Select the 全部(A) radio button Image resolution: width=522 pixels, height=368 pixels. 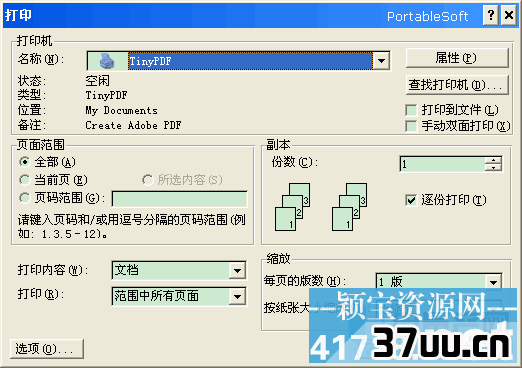25,162
